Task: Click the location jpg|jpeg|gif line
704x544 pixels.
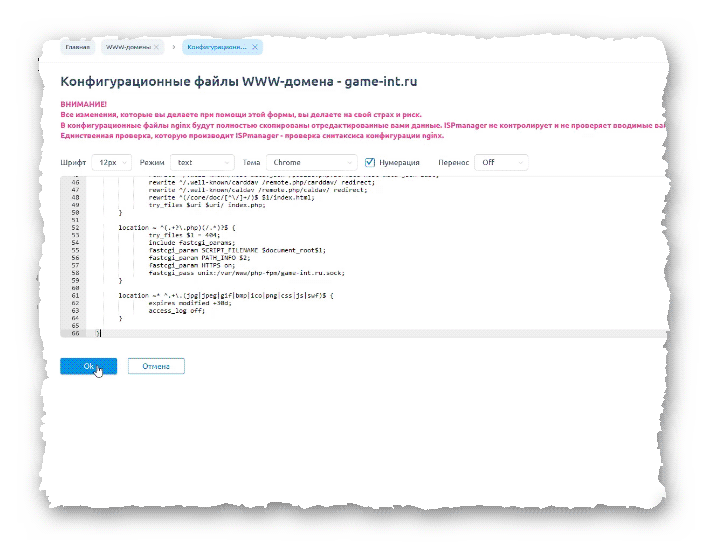Action: (x=226, y=295)
